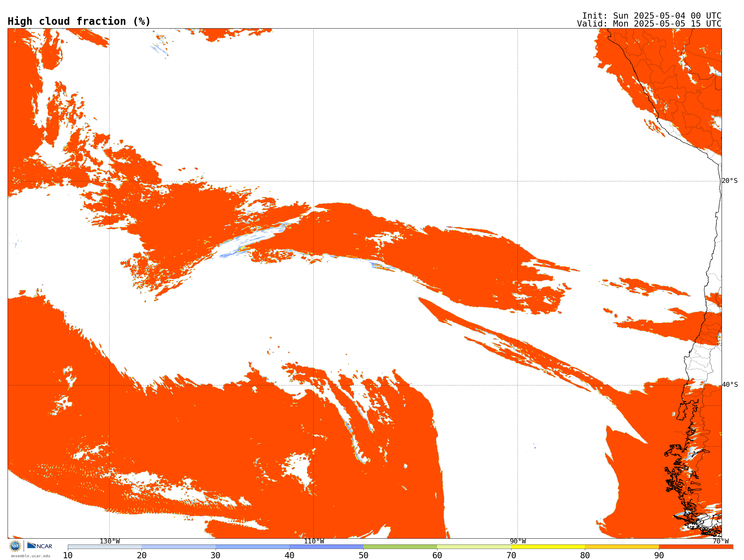Click the Init: Sun 2025-05-04 00 UTC text
The width and height of the screenshot is (744, 560).
[652, 16]
